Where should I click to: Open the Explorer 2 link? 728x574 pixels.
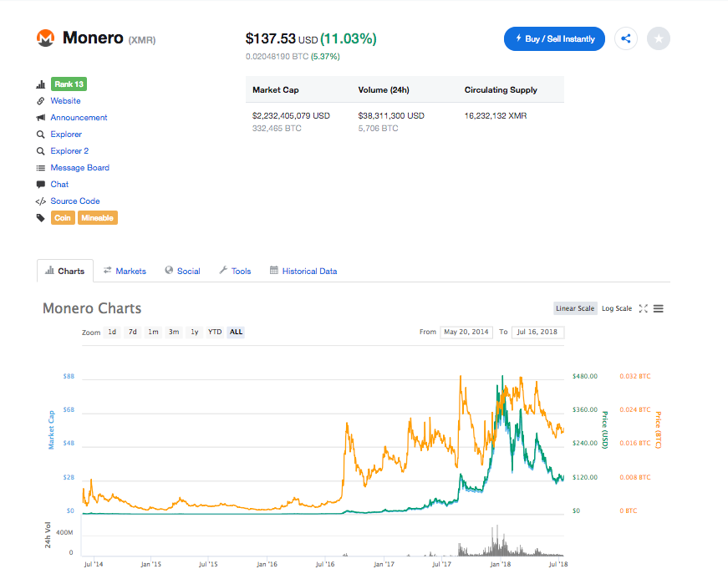click(x=69, y=150)
